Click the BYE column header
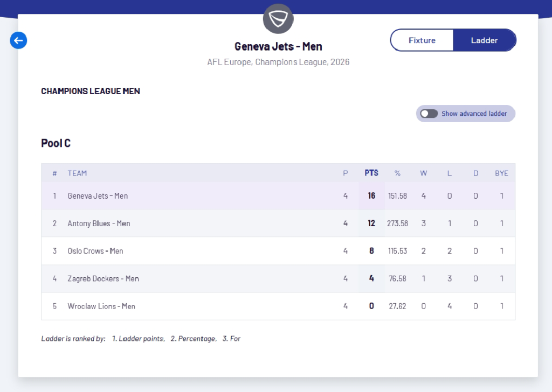Image resolution: width=552 pixels, height=392 pixels. (501, 173)
